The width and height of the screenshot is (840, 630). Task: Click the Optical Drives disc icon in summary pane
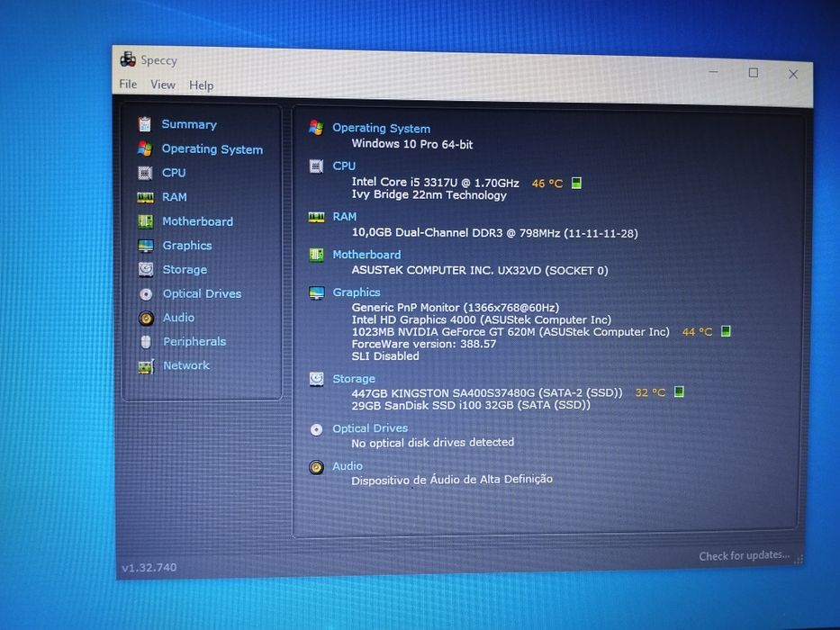click(x=317, y=429)
